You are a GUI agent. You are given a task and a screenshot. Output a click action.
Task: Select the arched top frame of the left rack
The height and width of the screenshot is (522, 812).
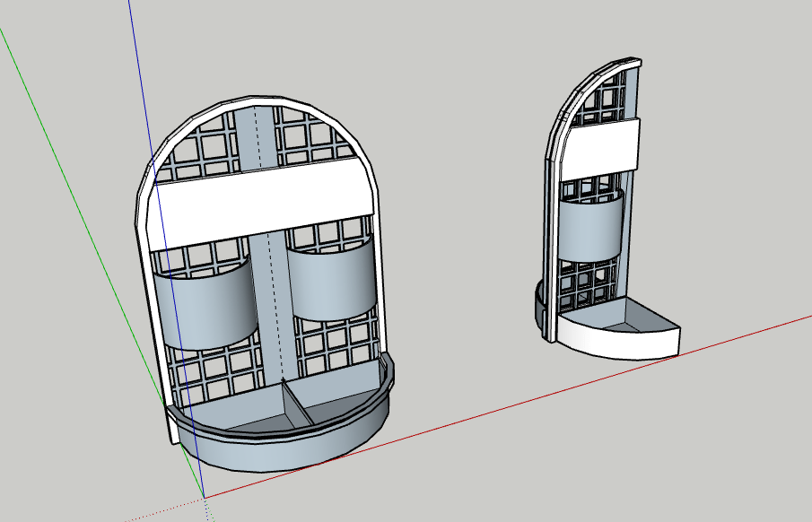click(x=260, y=97)
